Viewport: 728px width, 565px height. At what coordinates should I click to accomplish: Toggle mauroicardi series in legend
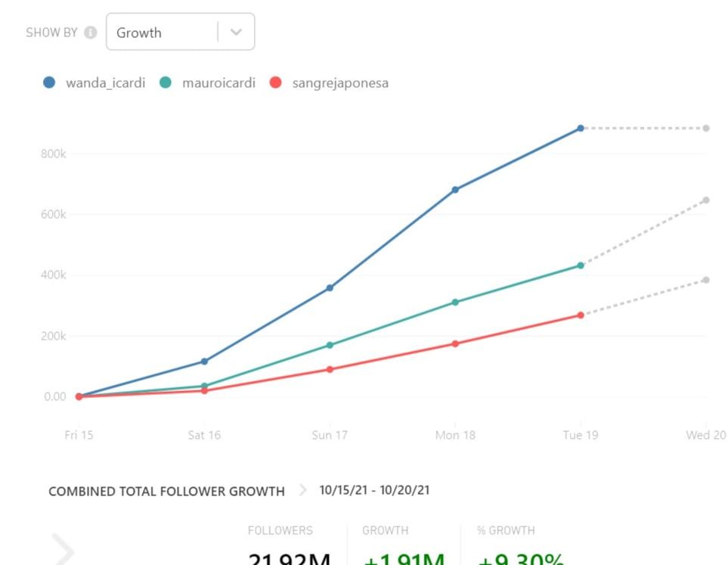coord(218,83)
